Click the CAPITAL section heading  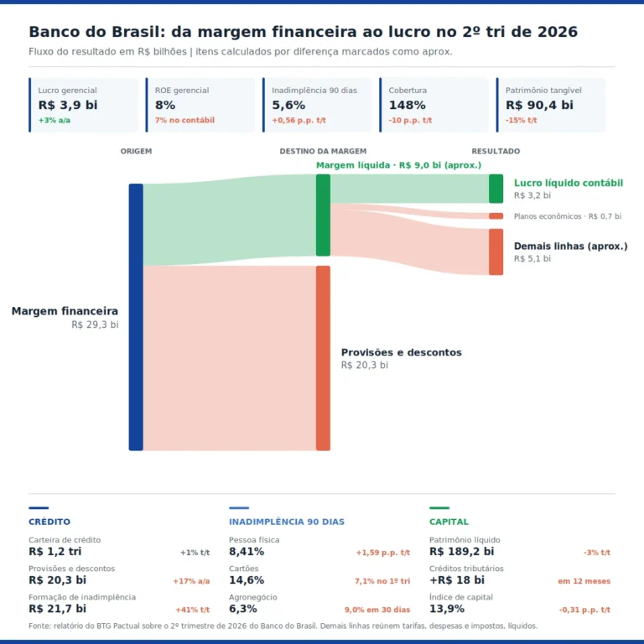[x=449, y=522]
